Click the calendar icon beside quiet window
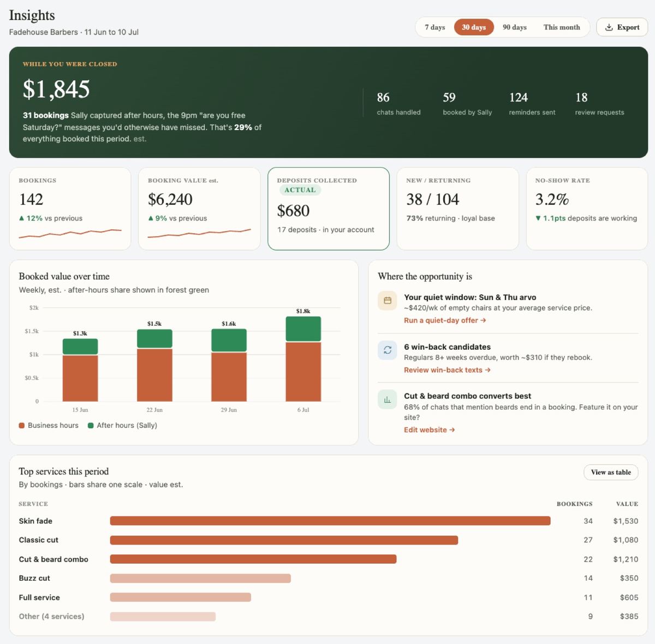 tap(388, 301)
